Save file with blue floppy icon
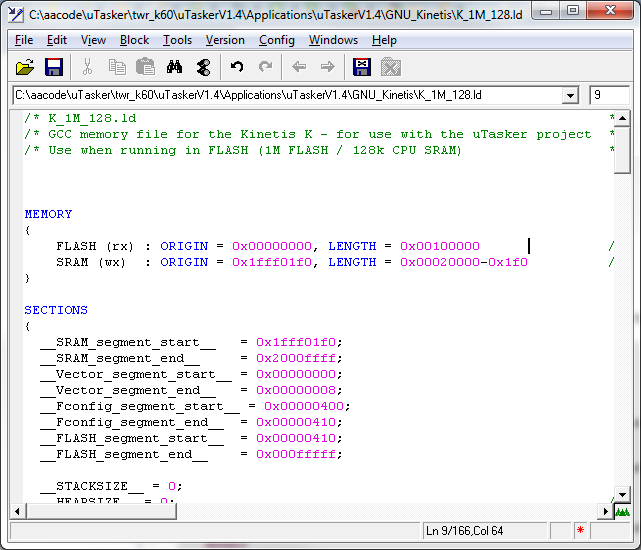Viewport: 641px width, 550px height. pyautogui.click(x=54, y=67)
